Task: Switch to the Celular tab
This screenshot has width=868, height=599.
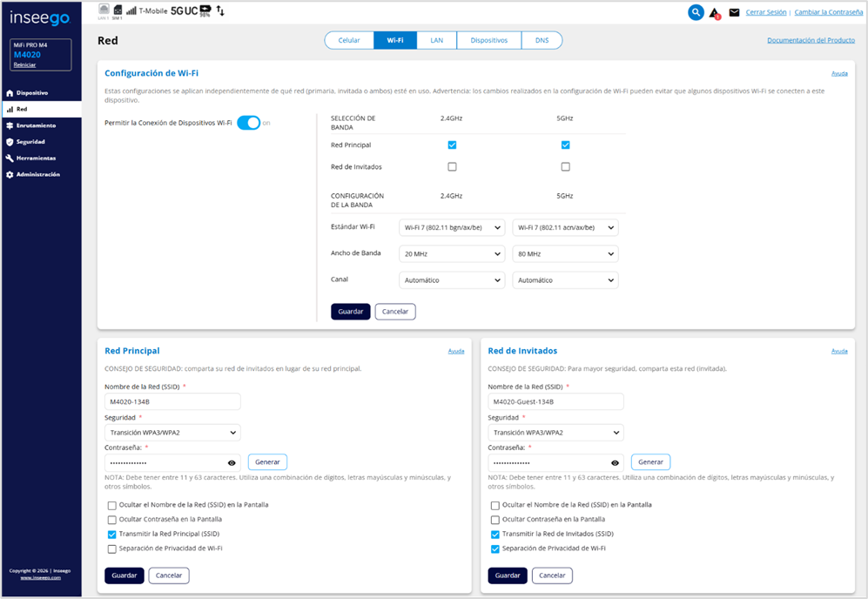Action: (349, 41)
